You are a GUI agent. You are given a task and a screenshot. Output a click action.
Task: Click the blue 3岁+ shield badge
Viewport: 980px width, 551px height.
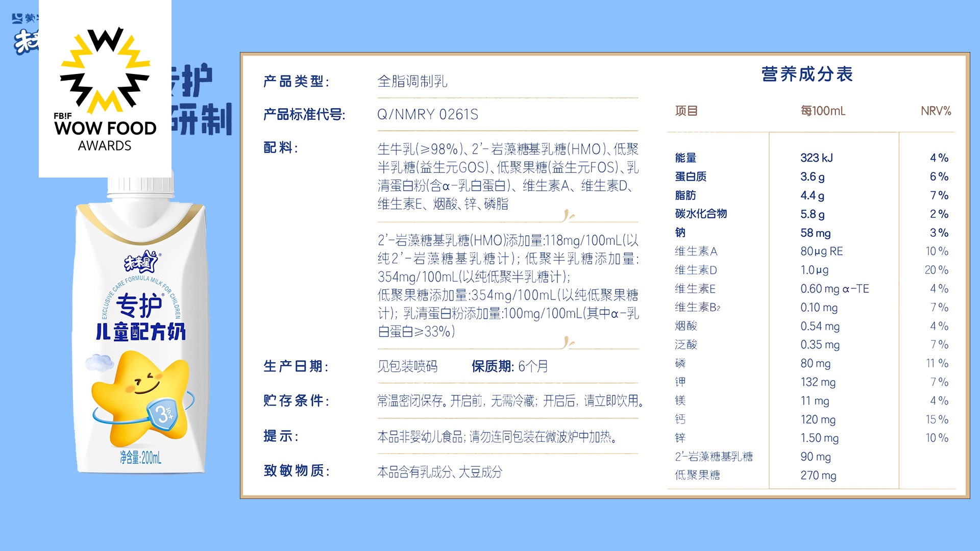coord(163,414)
